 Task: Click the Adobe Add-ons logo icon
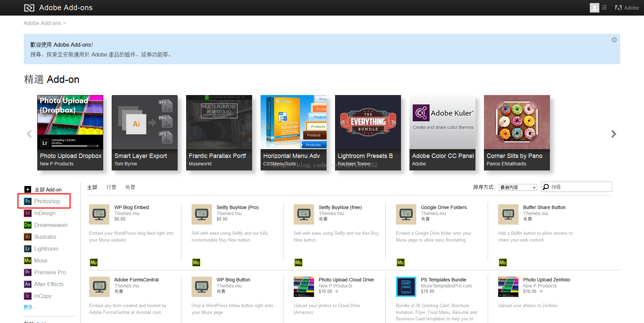(x=29, y=8)
